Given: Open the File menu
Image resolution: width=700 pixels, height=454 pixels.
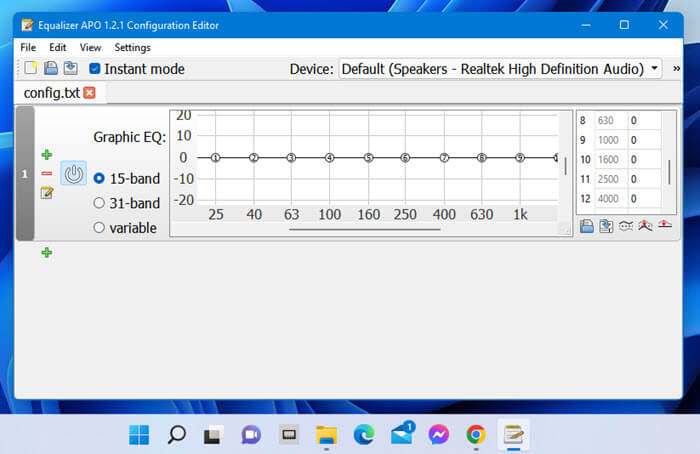Looking at the screenshot, I should 28,47.
